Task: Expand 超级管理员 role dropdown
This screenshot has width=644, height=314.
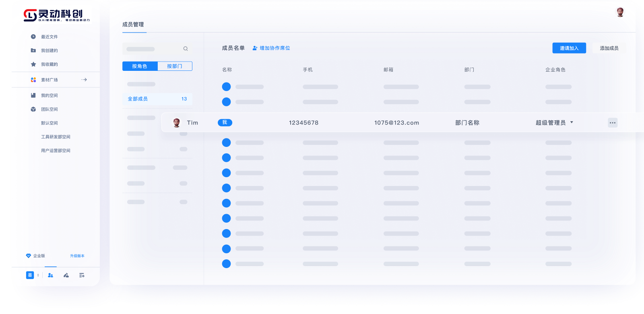Action: click(x=572, y=122)
